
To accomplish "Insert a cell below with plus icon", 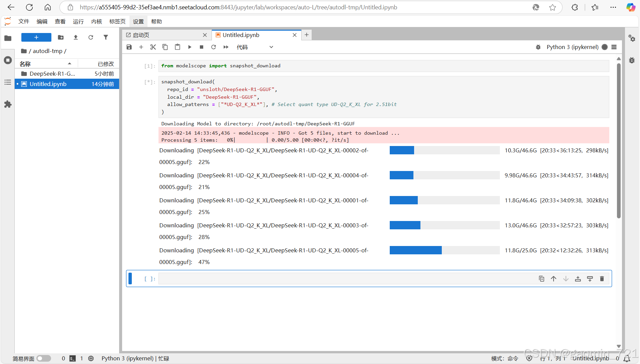I will 141,47.
